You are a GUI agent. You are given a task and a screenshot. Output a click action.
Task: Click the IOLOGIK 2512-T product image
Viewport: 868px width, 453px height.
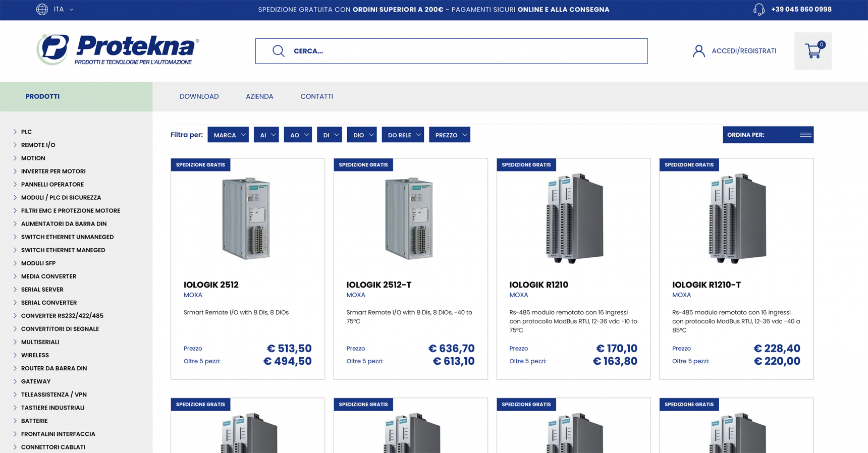coord(409,218)
